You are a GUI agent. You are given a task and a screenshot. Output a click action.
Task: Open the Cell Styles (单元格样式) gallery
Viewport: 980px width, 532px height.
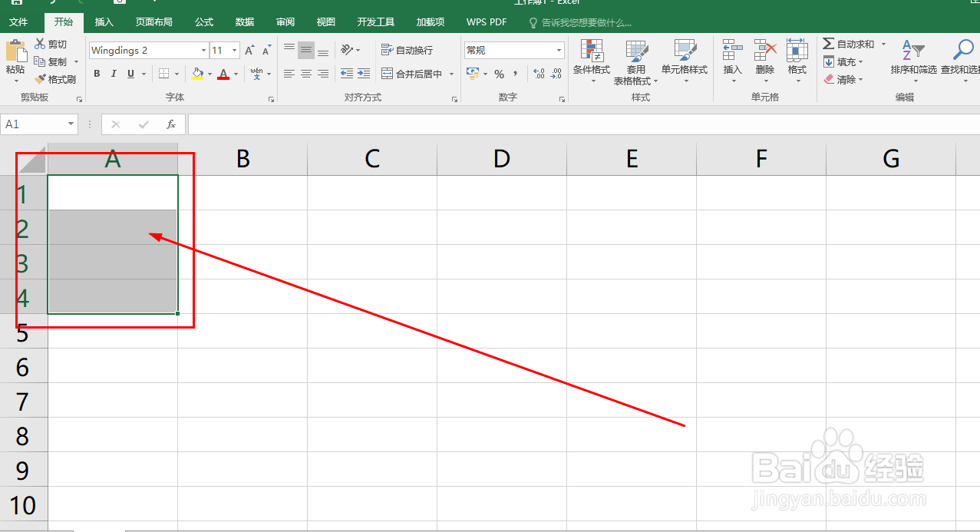[x=685, y=61]
